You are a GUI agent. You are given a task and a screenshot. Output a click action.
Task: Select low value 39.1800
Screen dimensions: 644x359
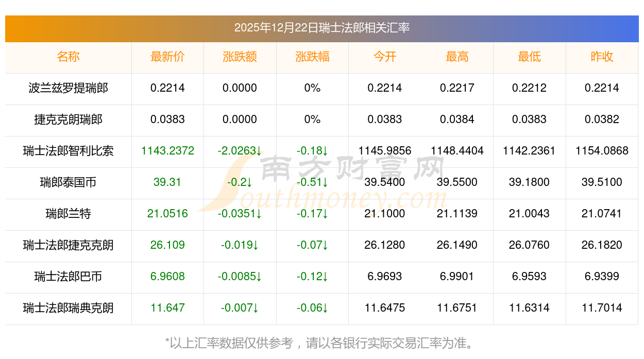[530, 182]
